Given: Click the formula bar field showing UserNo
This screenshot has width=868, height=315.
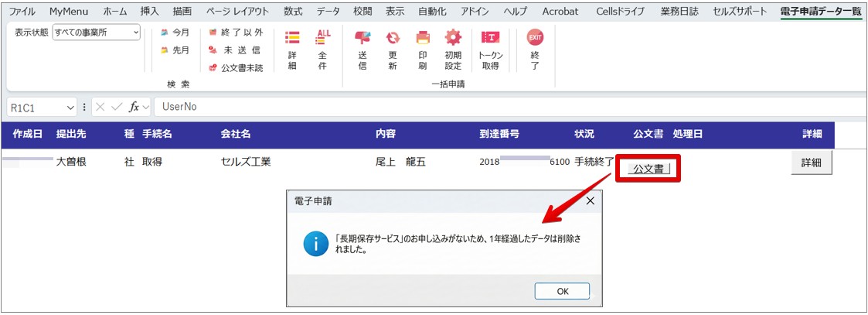Looking at the screenshot, I should click(509, 107).
